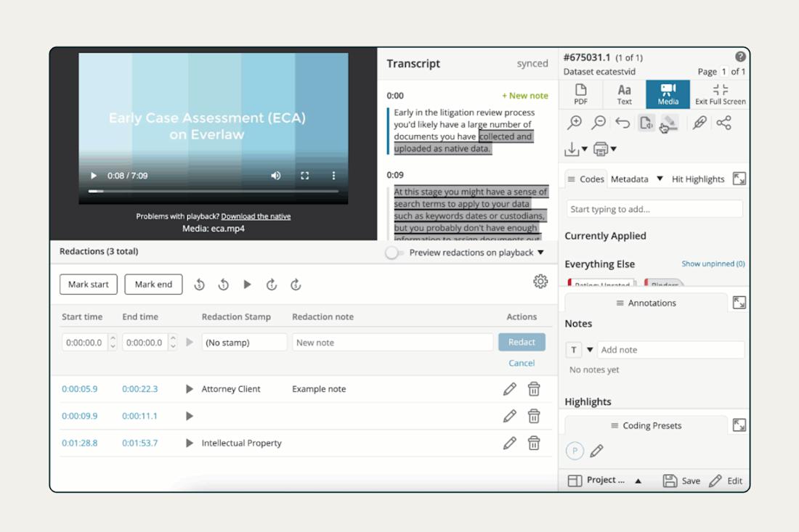Jump to start time 0:00:05.9

click(x=79, y=389)
